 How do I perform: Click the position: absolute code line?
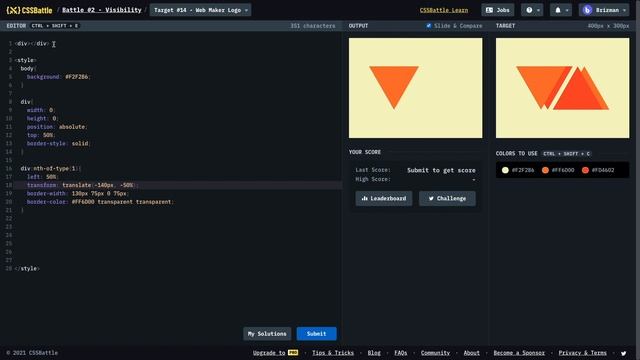click(x=57, y=127)
